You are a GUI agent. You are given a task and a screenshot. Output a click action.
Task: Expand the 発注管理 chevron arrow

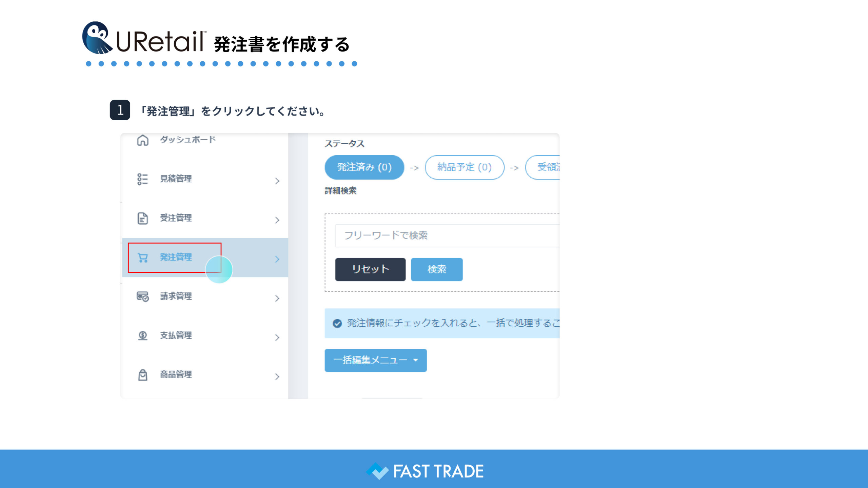click(277, 259)
